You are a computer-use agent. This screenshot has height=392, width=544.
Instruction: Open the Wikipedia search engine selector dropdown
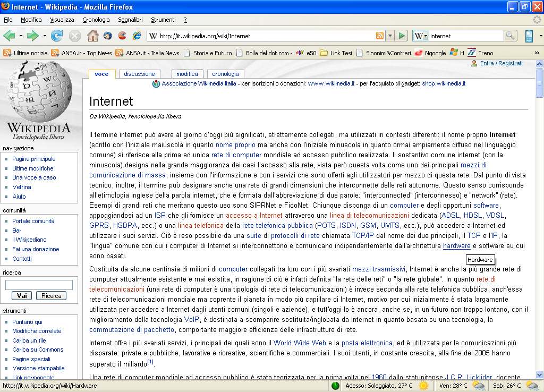pyautogui.click(x=421, y=36)
